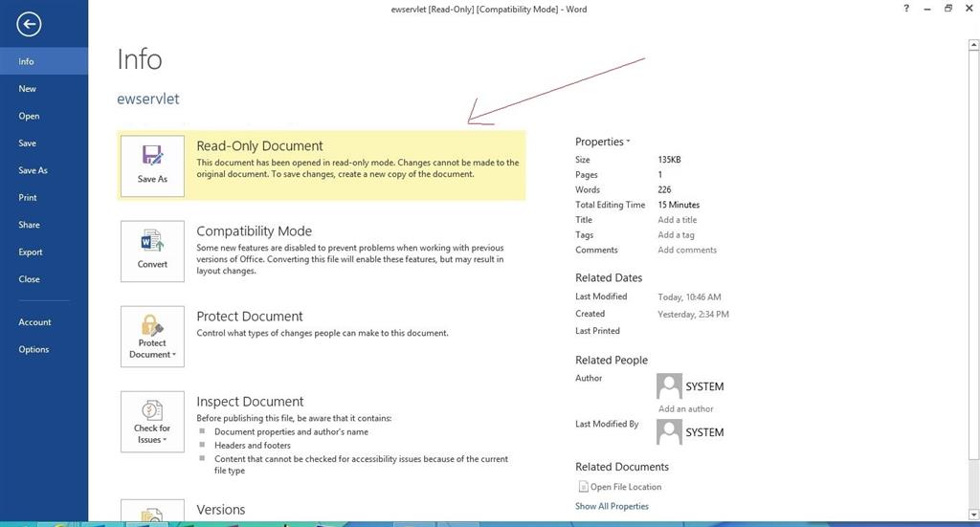This screenshot has width=980, height=527.
Task: Click the 226 words value
Action: coord(664,189)
